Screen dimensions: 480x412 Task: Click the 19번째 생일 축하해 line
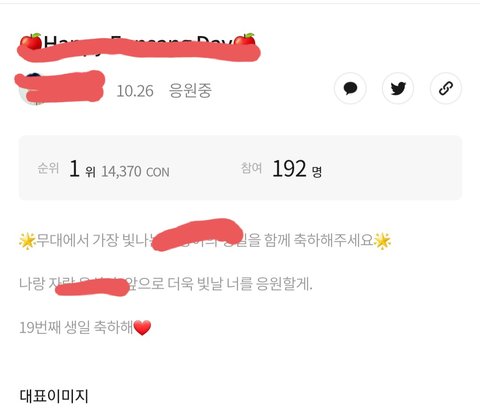click(76, 328)
